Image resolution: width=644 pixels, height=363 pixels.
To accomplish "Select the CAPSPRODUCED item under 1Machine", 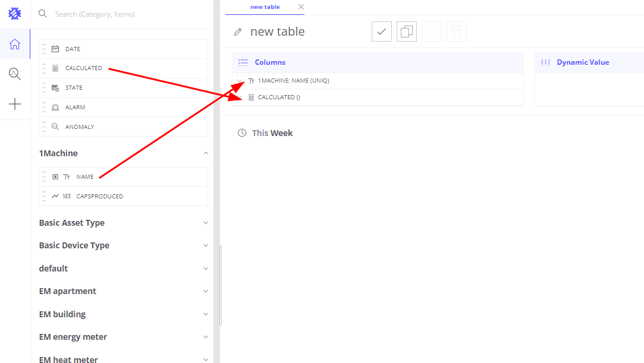I will (99, 196).
